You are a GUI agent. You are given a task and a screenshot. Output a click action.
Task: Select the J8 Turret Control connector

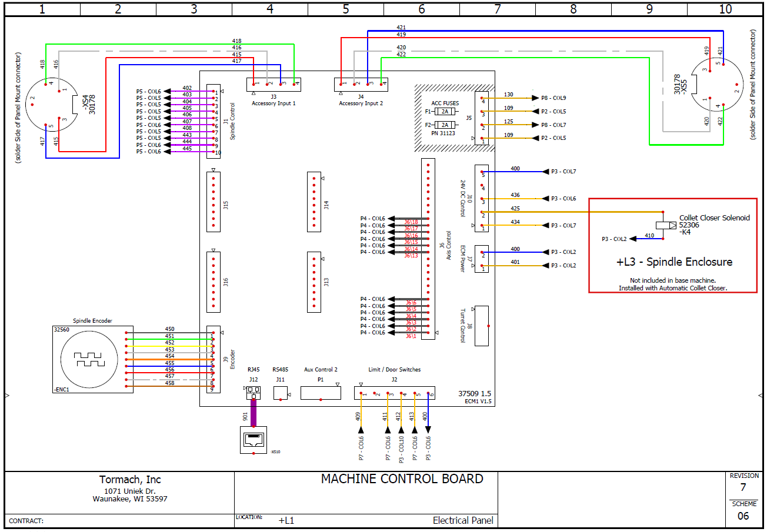click(x=481, y=326)
